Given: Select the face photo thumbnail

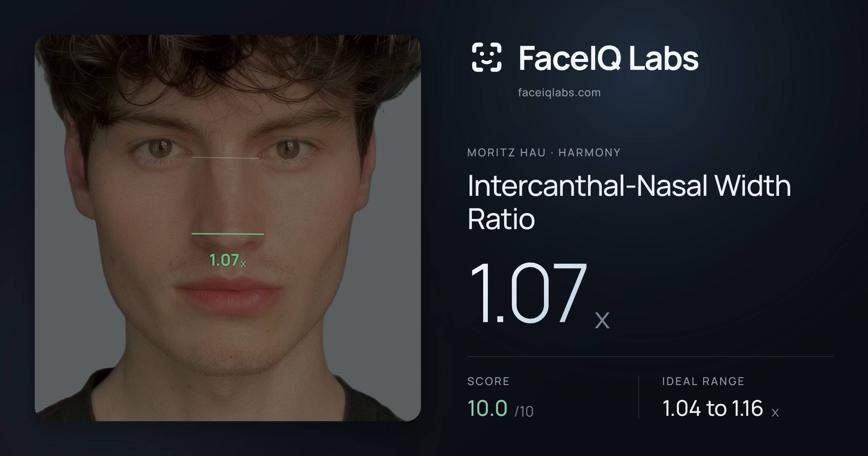Looking at the screenshot, I should (228, 228).
